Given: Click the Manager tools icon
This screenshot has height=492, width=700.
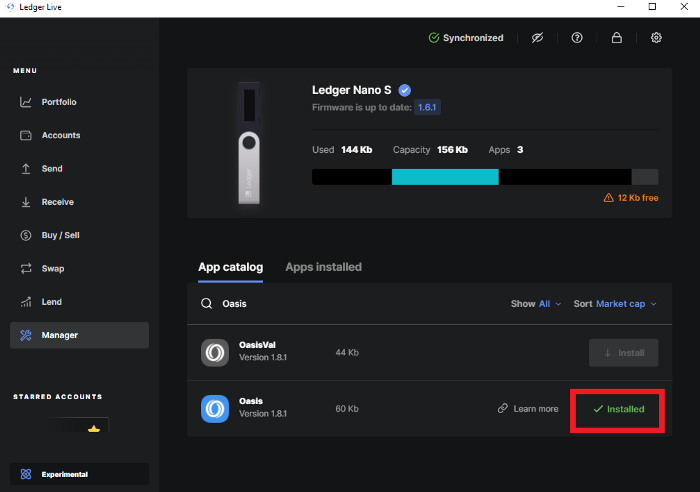Looking at the screenshot, I should pyautogui.click(x=26, y=335).
